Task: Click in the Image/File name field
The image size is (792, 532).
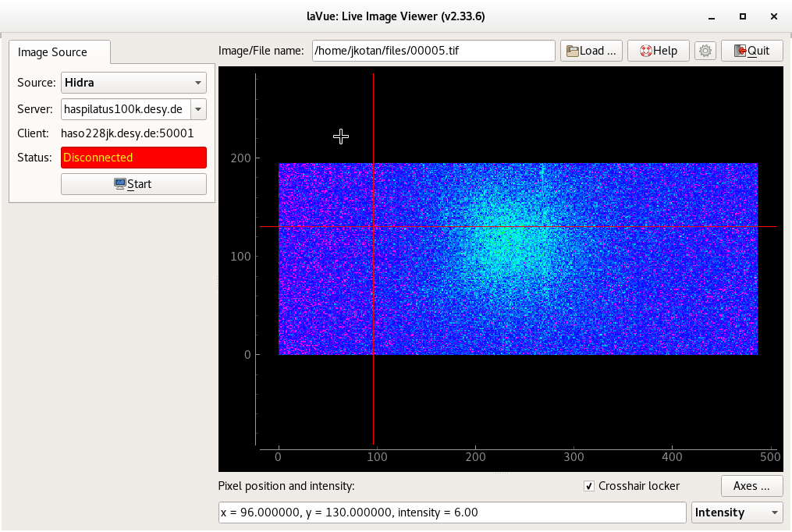Action: 433,51
